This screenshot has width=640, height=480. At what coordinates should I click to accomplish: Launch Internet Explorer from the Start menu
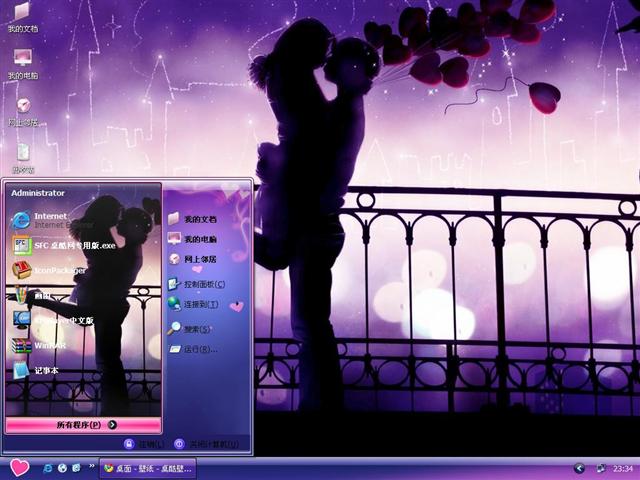click(x=51, y=220)
